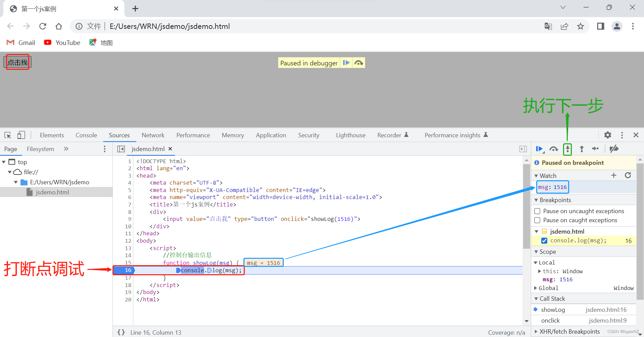644x337 pixels.
Task: Click the browser reload icon
Action: pos(43,26)
